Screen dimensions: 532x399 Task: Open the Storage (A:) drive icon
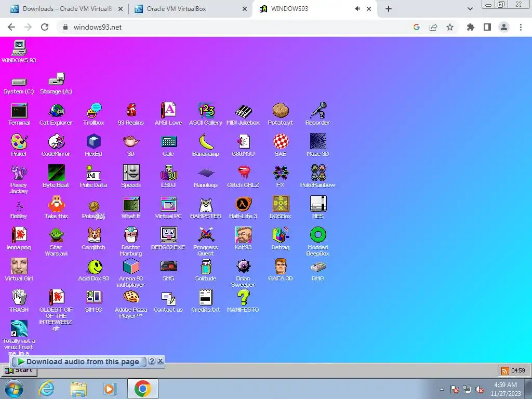[x=56, y=84]
